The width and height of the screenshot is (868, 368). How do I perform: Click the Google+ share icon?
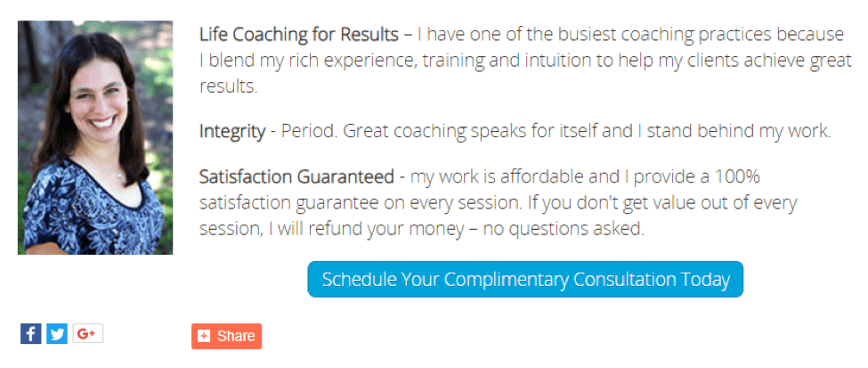click(87, 334)
